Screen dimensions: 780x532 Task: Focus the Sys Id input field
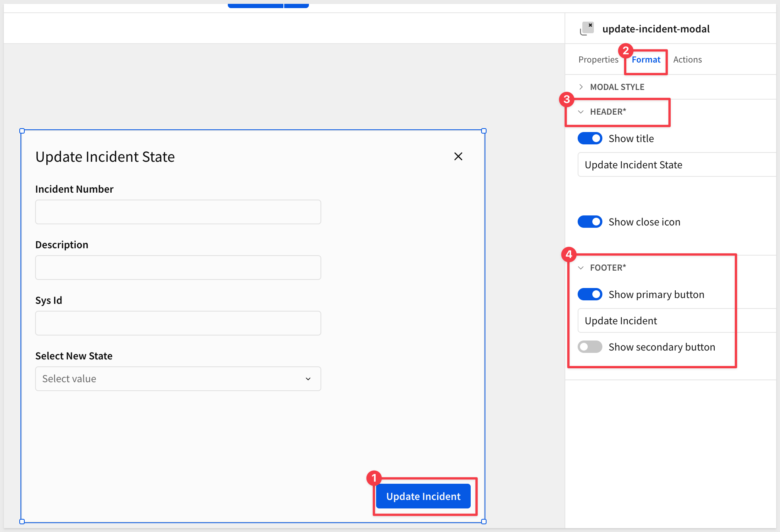[178, 323]
